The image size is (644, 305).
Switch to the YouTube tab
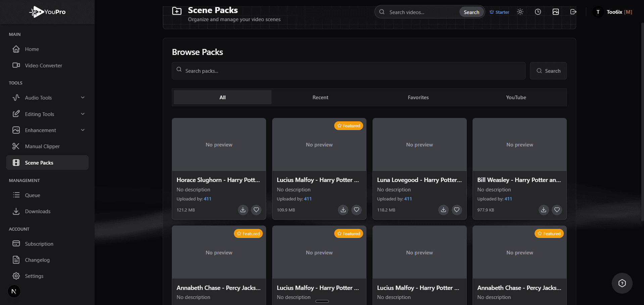(x=516, y=97)
